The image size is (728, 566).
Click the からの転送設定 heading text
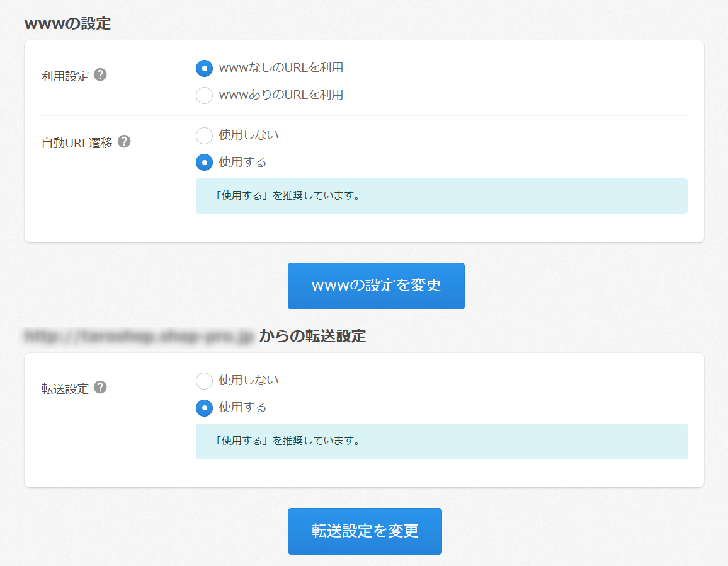tap(312, 336)
